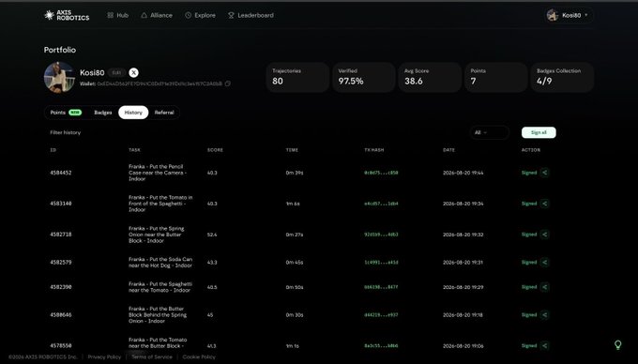Screen dimensions: 638x364
Task: Click the Points stat card
Action: tap(496, 77)
